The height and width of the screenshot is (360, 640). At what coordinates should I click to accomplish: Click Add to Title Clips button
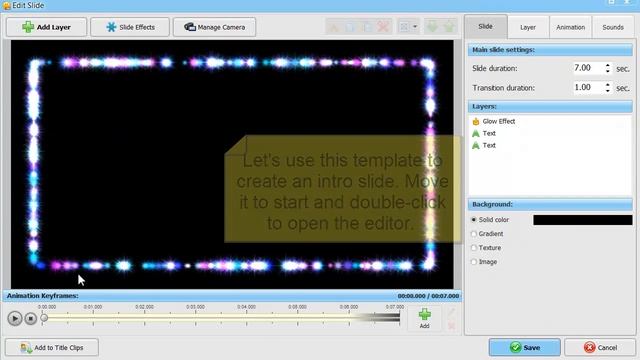(x=52, y=347)
